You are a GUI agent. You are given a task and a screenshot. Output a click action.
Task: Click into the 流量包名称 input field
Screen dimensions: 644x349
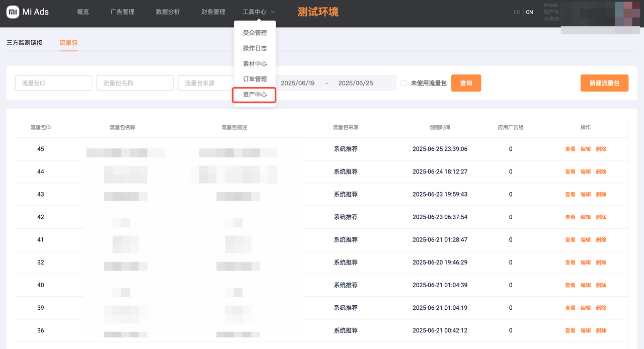(135, 83)
